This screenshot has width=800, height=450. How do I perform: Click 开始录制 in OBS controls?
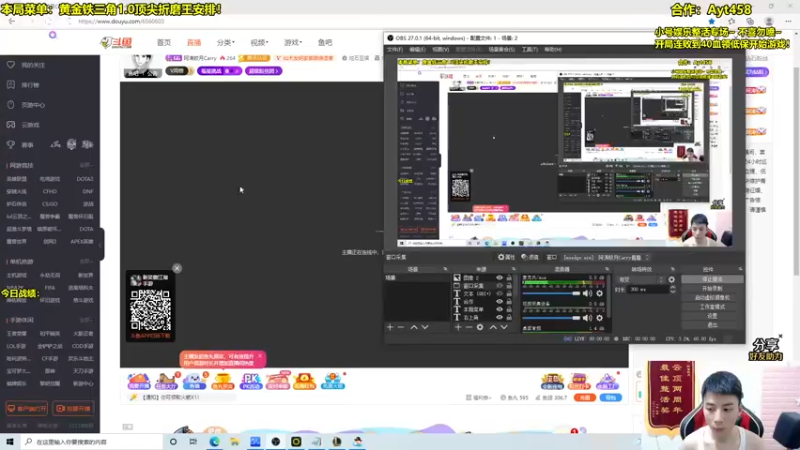coord(712,289)
